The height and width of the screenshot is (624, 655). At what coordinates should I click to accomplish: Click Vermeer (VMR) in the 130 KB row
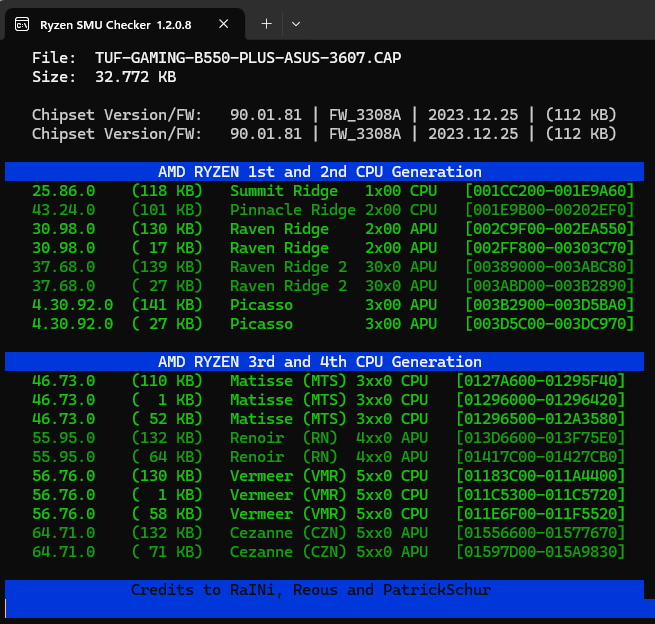288,476
